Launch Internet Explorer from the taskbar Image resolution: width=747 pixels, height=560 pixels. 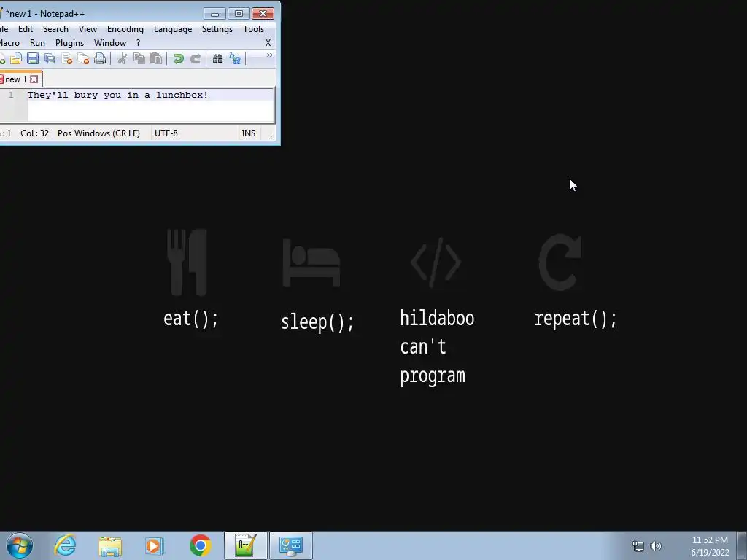(x=65, y=545)
